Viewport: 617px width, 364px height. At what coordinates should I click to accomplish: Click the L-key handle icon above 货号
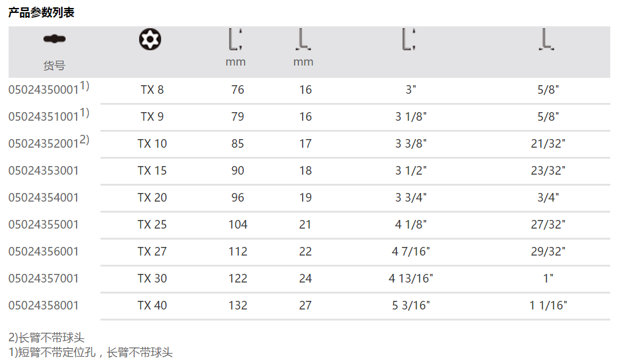point(55,39)
